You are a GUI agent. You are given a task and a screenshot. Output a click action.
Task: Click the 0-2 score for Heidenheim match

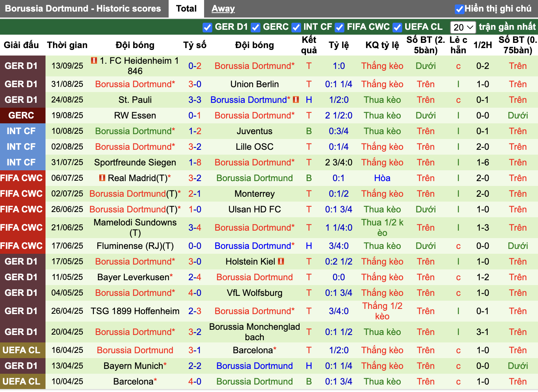coord(195,66)
